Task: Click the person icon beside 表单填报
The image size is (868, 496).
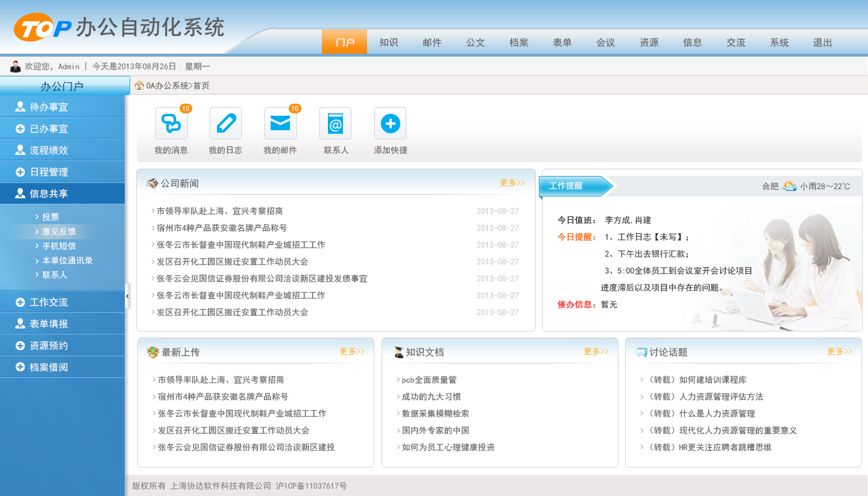Action: [x=20, y=324]
